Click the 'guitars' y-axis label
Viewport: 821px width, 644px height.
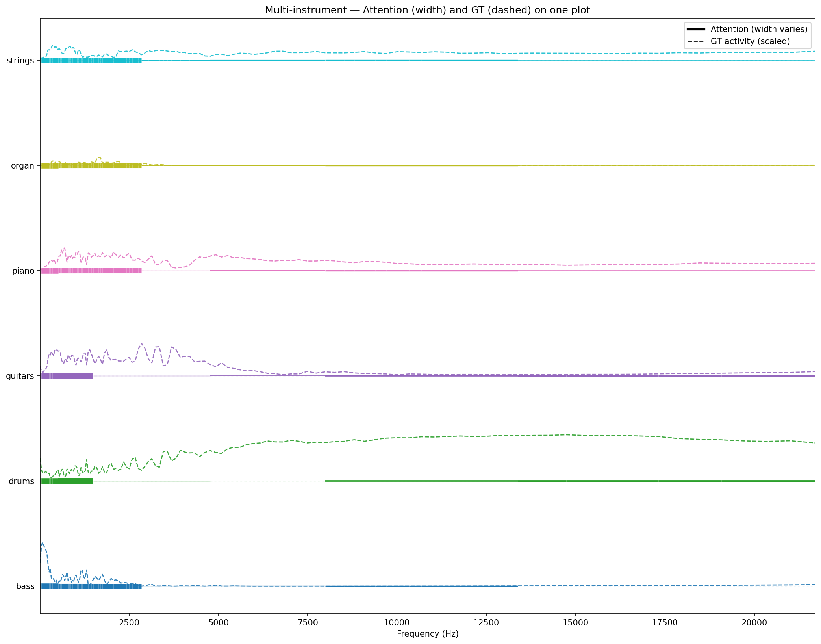tap(20, 376)
